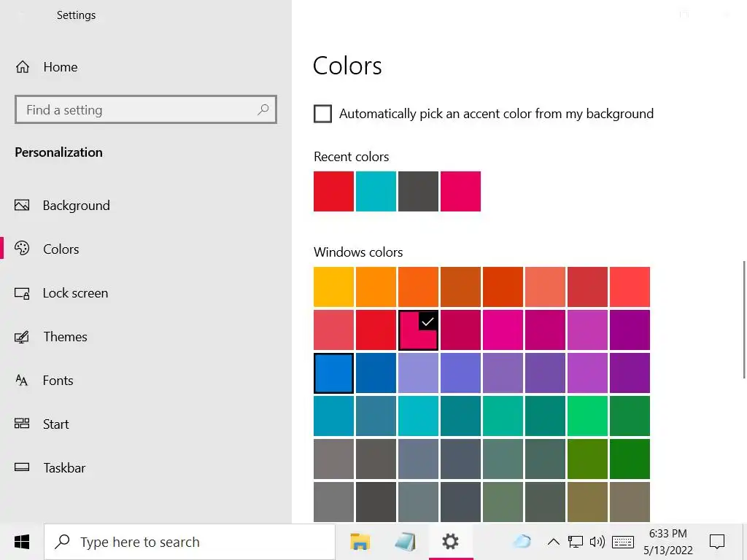Show hidden icons chevron in system tray

coord(553,542)
